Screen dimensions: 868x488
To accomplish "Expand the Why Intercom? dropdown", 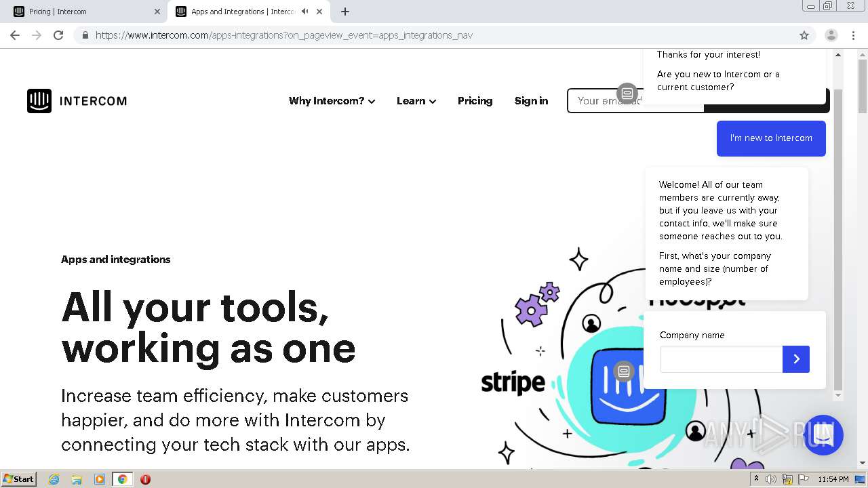I will pos(332,101).
